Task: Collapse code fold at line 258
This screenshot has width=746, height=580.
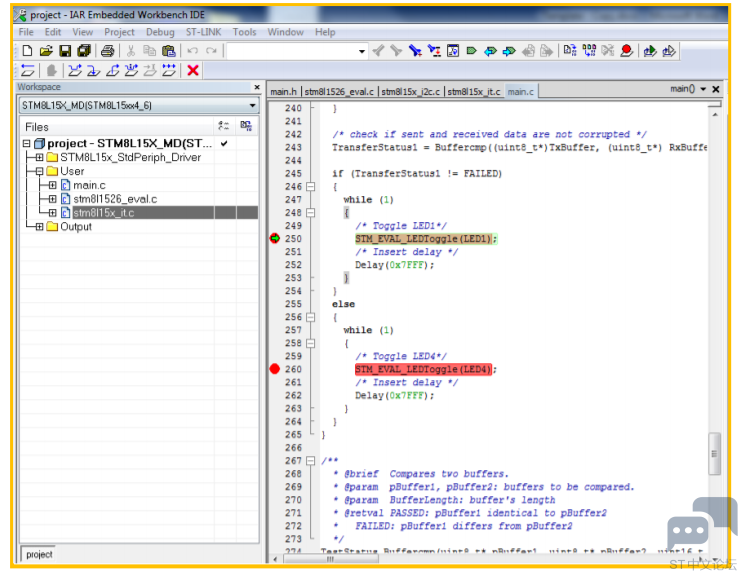Action: click(311, 343)
